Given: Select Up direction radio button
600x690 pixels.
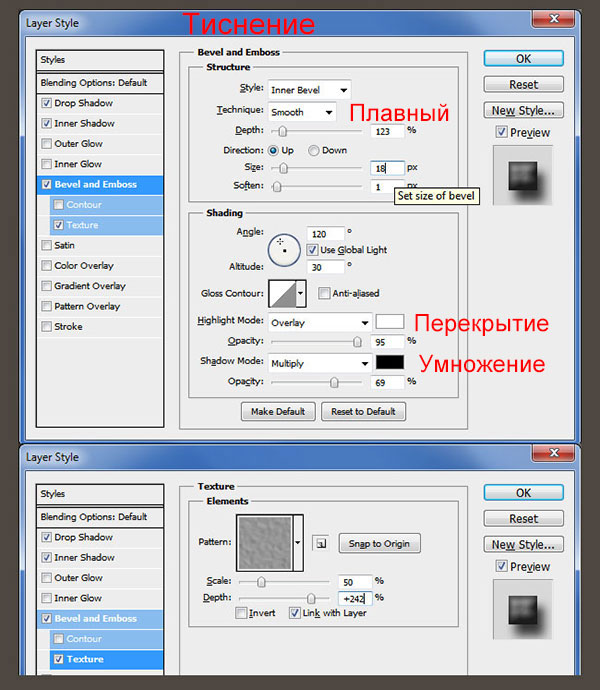Looking at the screenshot, I should click(x=273, y=150).
